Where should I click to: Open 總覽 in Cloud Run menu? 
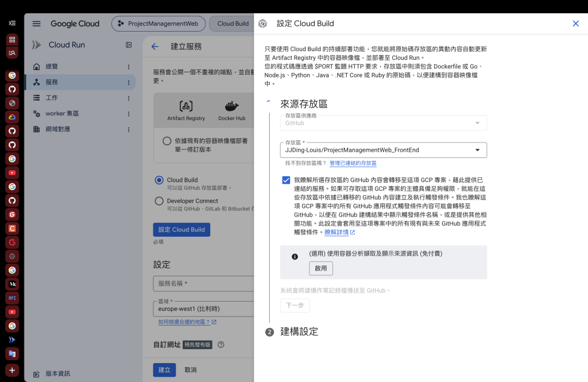click(x=80, y=67)
